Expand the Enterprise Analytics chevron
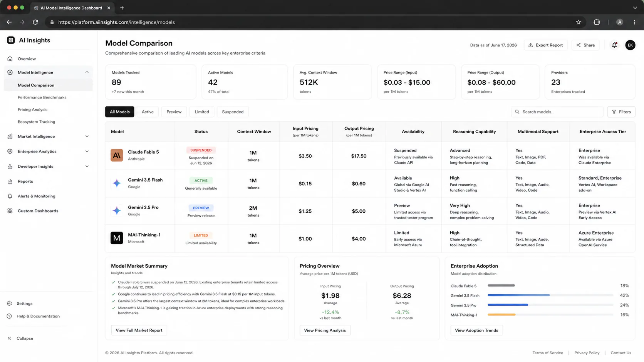Viewport: 644px width, 362px height. tap(87, 152)
